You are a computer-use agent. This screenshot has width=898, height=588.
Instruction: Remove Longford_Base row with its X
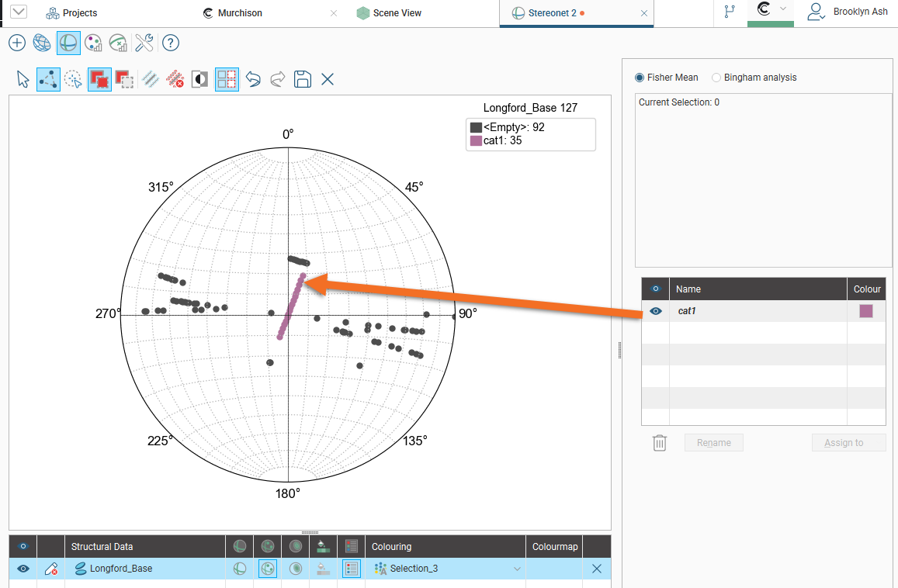coord(597,569)
